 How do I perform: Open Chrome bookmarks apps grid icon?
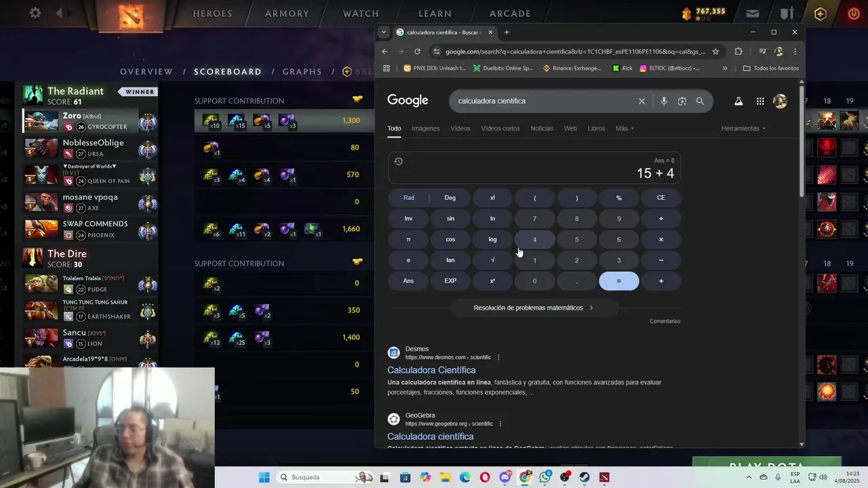coord(387,68)
